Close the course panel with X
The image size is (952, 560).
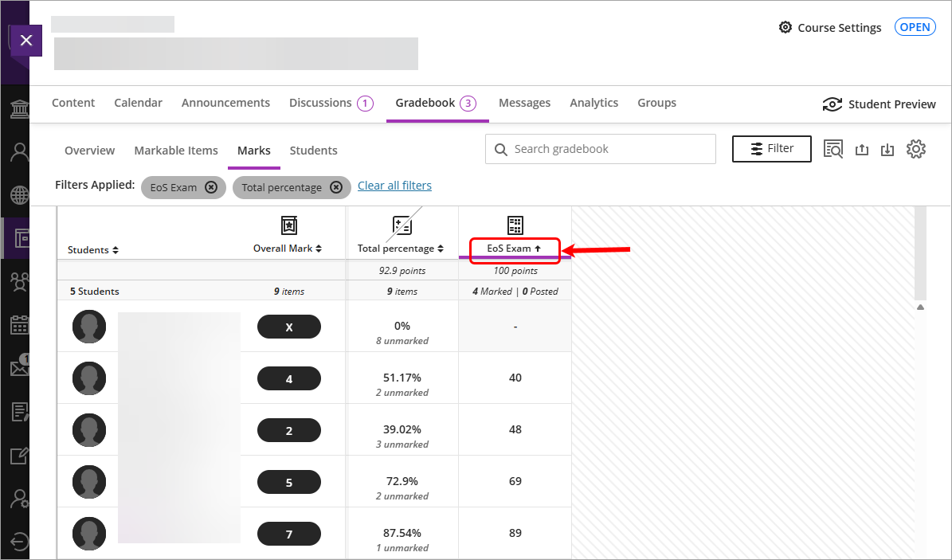[x=26, y=41]
